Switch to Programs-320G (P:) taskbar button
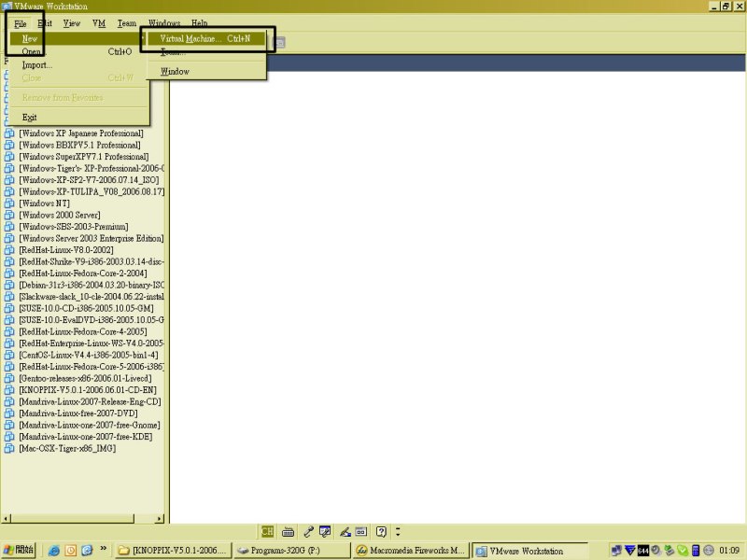 click(x=292, y=551)
